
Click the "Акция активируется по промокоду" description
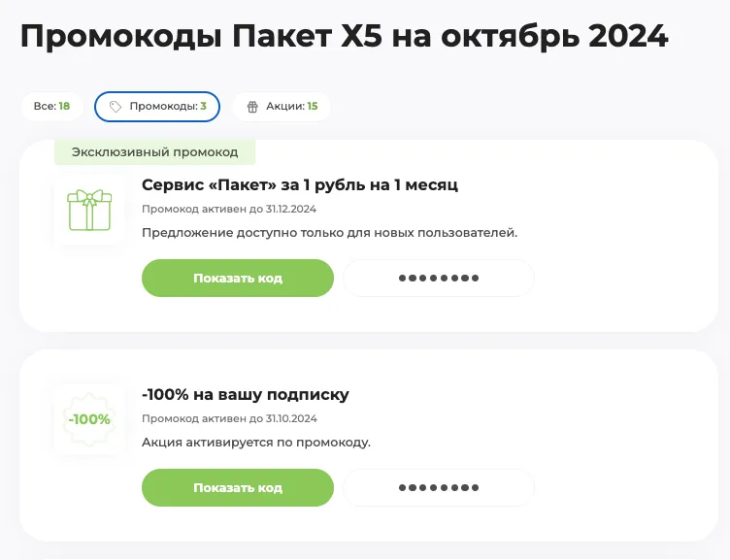[x=256, y=442]
